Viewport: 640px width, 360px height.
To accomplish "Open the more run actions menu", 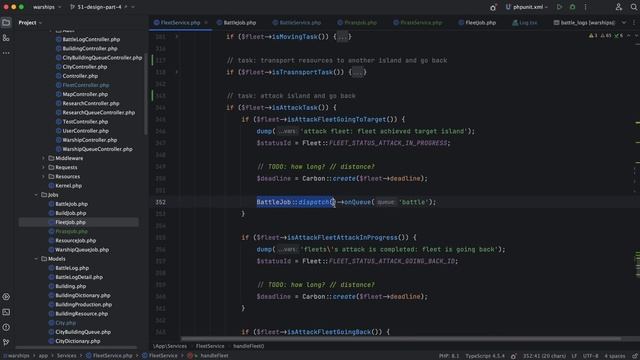I will point(585,7).
